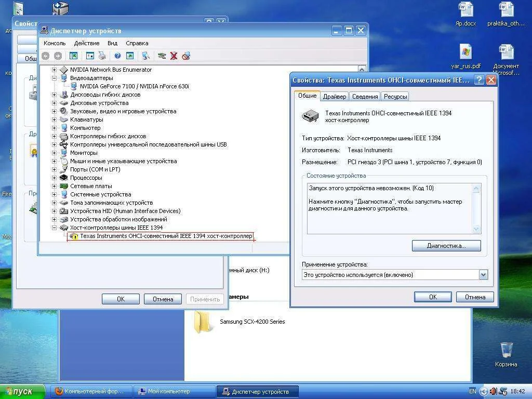Image resolution: width=532 pixels, height=399 pixels.
Task: Expand the Порты (COM и LPT) node
Action: pyautogui.click(x=54, y=169)
